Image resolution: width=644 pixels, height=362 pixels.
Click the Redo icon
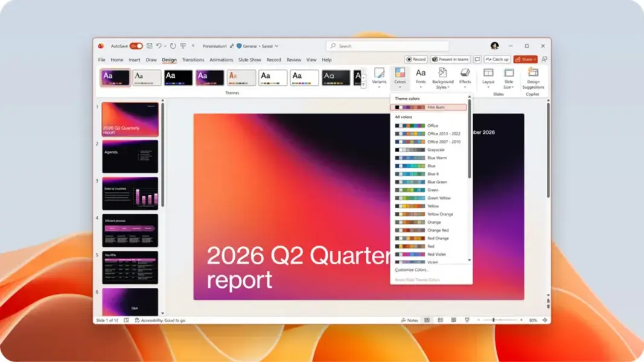click(x=173, y=46)
